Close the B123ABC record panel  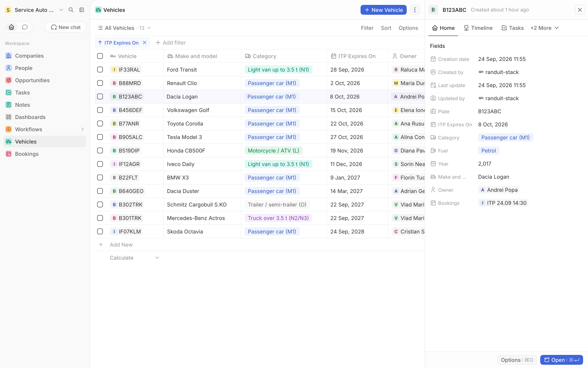tap(580, 10)
